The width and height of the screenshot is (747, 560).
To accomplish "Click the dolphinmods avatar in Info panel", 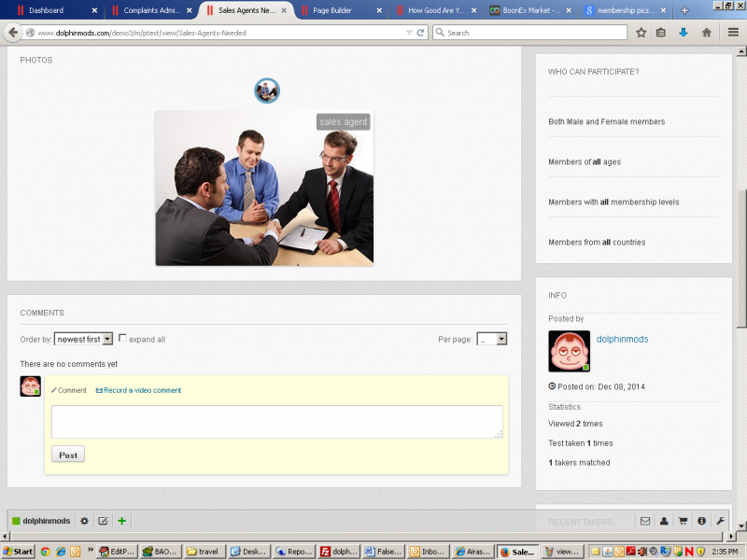I will [x=570, y=352].
